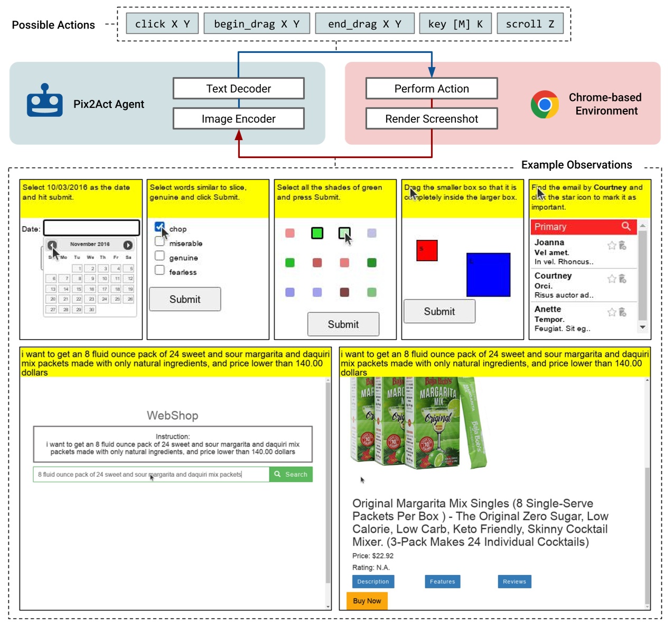This screenshot has width=672, height=629.
Task: Star Joanna's email
Action: click(612, 245)
